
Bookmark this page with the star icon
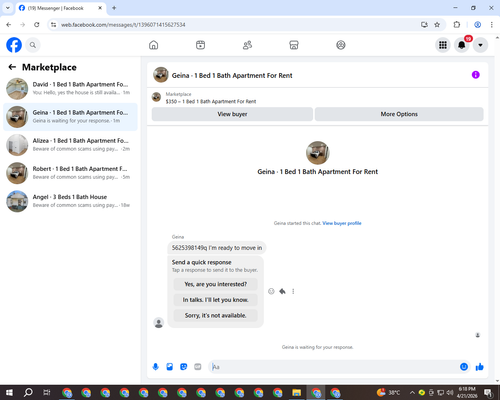[437, 25]
